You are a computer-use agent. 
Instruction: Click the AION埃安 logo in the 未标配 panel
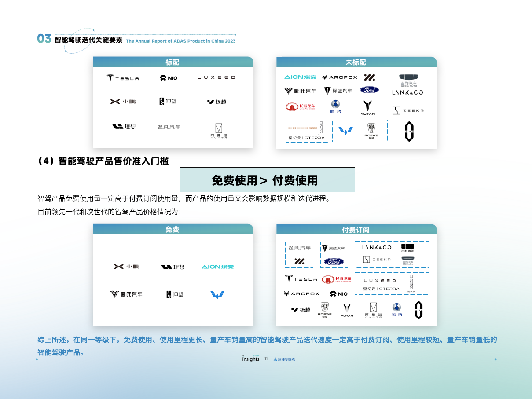click(300, 77)
